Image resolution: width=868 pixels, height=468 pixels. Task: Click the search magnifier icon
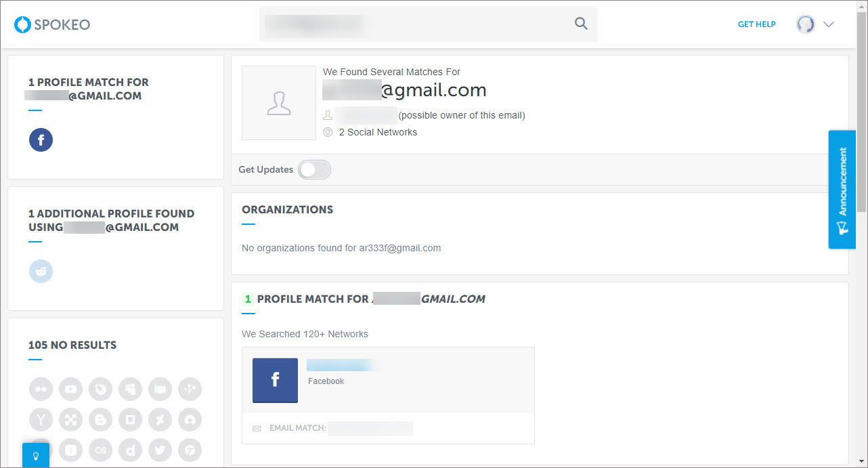tap(581, 24)
